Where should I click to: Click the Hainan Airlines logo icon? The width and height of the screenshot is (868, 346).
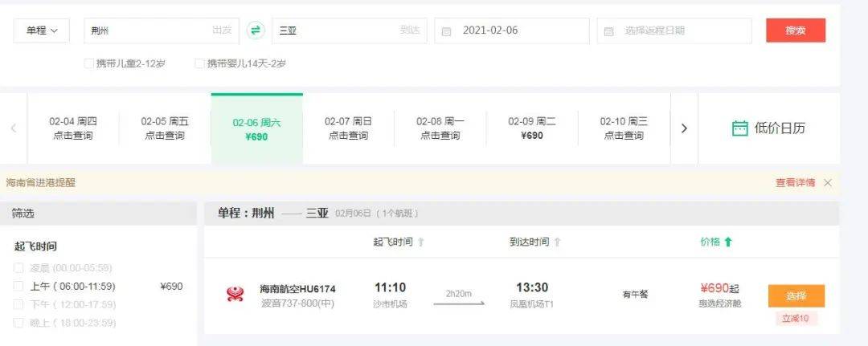235,294
